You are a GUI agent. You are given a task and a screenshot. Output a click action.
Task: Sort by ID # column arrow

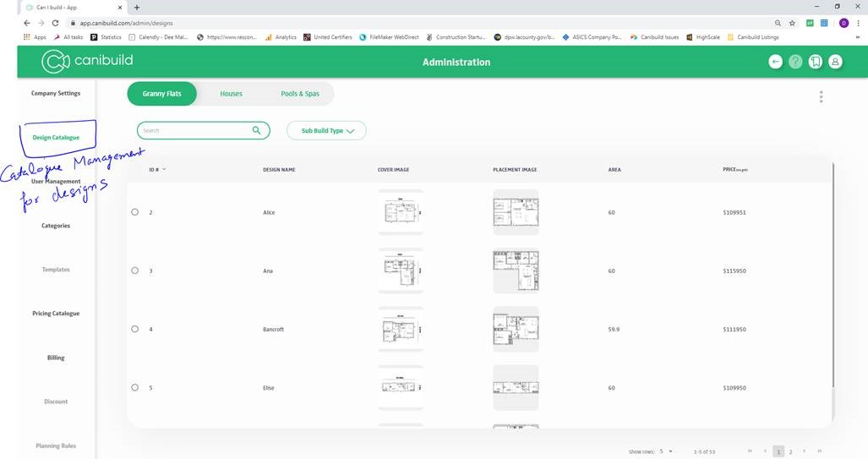[x=164, y=169]
